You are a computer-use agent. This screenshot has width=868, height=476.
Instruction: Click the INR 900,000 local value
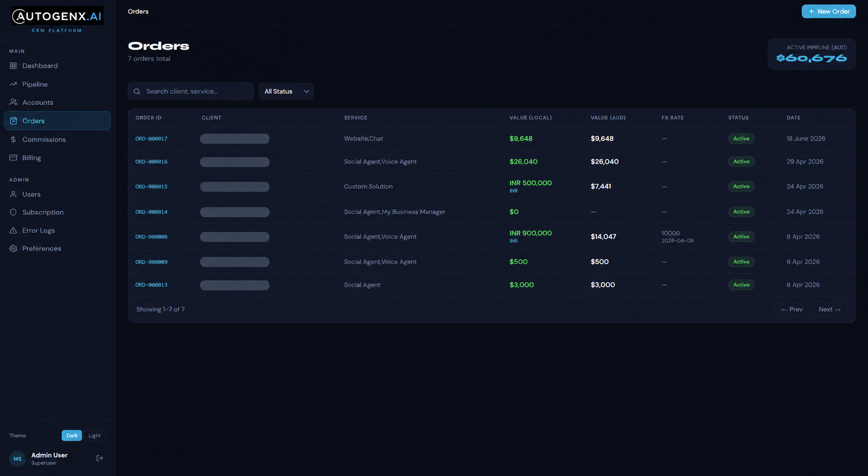(530, 233)
